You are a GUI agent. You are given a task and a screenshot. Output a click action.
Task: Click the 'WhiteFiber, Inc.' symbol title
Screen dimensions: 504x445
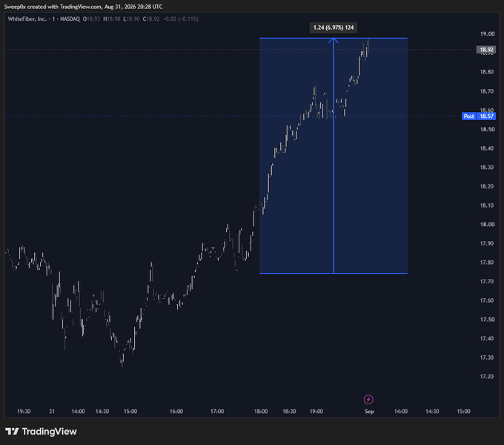[27, 19]
